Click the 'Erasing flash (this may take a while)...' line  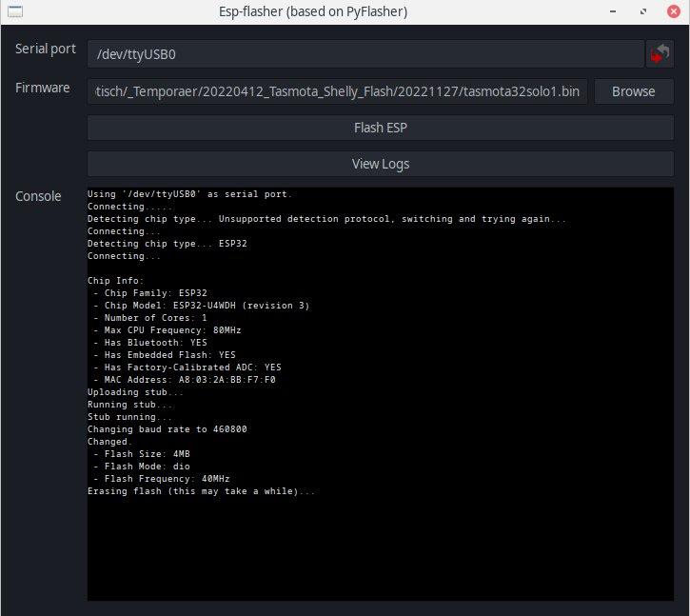click(x=201, y=491)
